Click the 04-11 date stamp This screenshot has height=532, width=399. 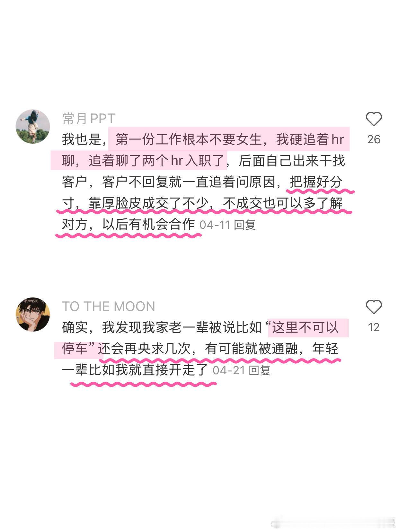click(x=215, y=225)
